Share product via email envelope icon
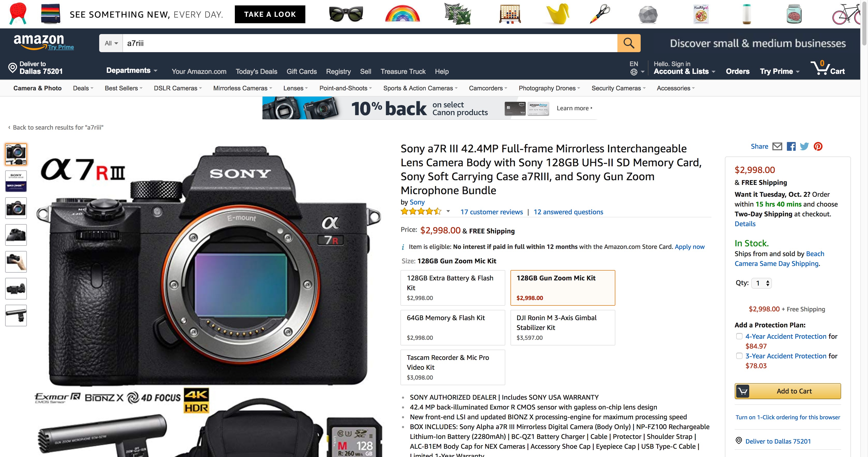The height and width of the screenshot is (457, 868). point(777,146)
